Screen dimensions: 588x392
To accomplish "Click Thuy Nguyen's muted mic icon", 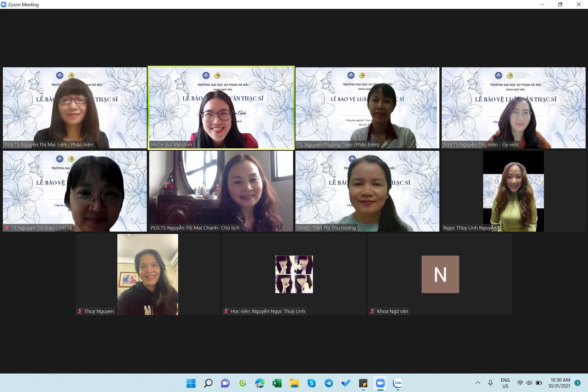I will [x=80, y=311].
